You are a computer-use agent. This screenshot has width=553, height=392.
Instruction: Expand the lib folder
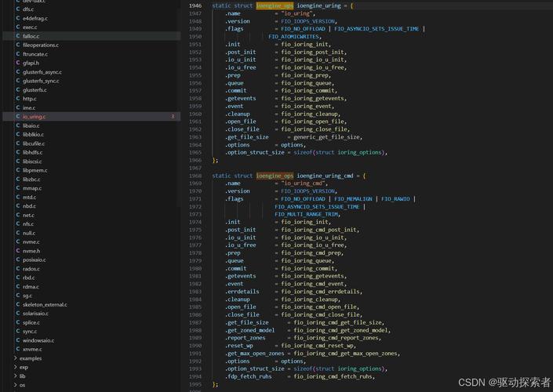(x=22, y=376)
